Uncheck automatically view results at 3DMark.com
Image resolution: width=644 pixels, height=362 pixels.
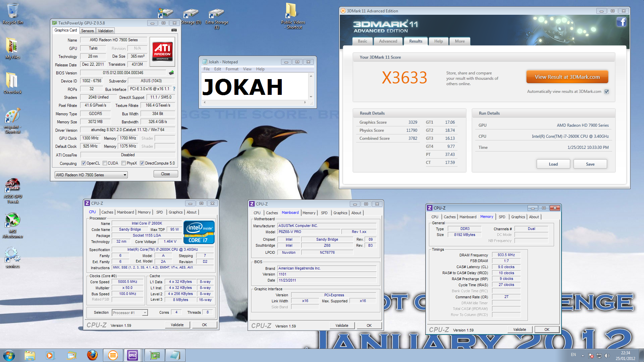[606, 92]
